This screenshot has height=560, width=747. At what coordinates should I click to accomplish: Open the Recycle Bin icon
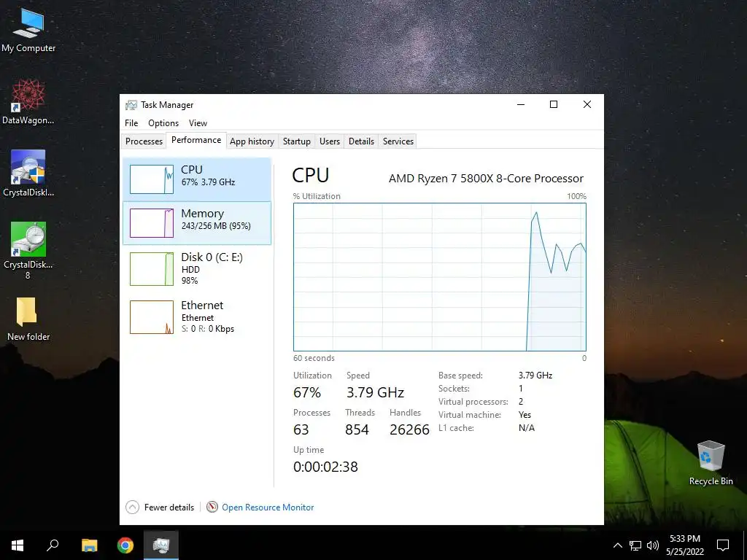pyautogui.click(x=711, y=463)
